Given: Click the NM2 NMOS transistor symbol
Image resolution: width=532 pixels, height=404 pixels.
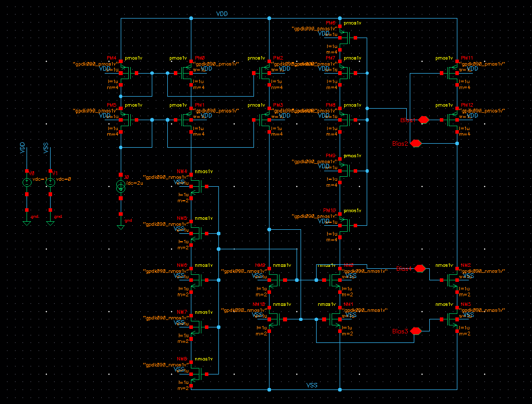Looking at the screenshot, I should coord(452,280).
